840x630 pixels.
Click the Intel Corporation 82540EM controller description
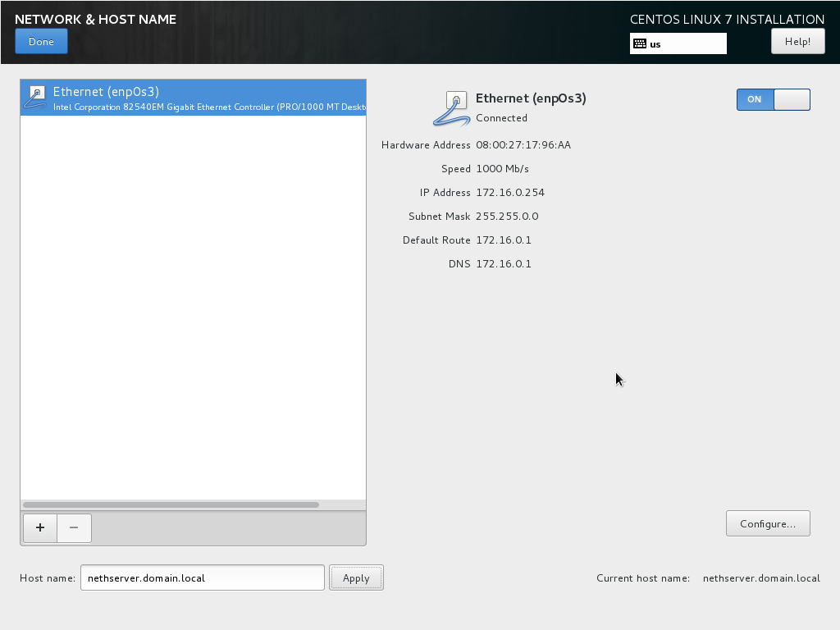pos(209,107)
